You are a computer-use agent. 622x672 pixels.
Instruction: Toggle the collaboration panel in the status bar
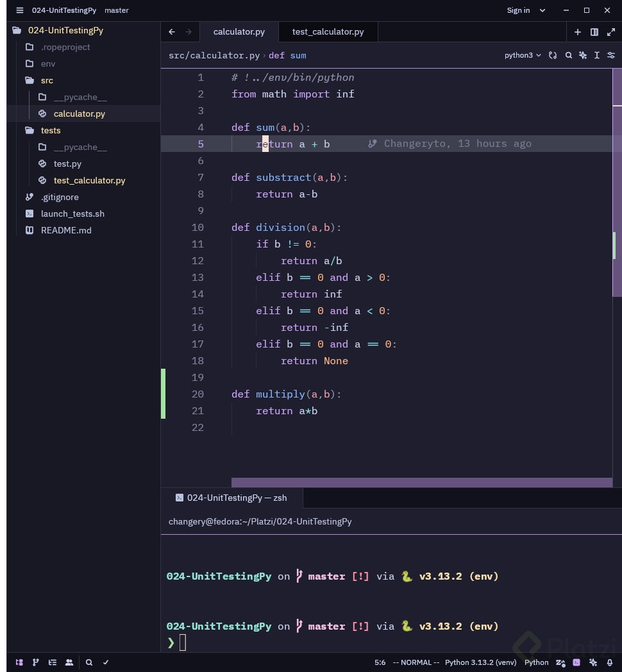tap(69, 662)
